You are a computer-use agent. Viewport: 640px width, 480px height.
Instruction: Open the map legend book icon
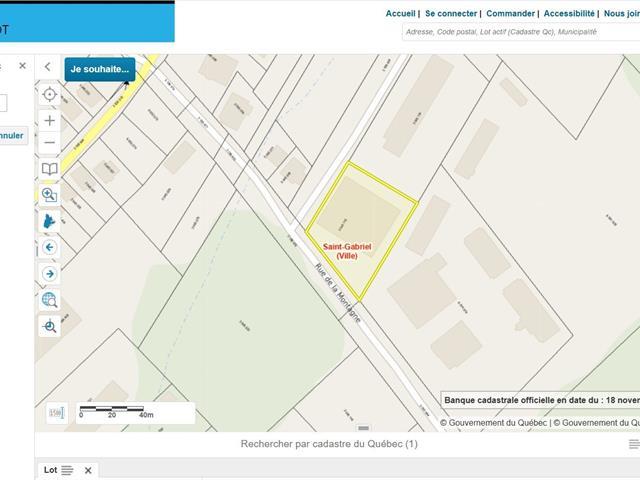coord(49,170)
